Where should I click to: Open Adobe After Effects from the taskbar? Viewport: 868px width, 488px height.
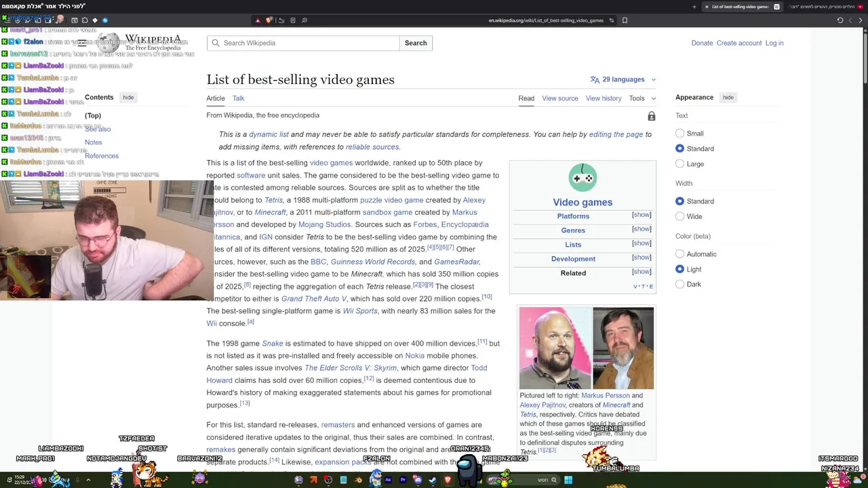coord(389,480)
